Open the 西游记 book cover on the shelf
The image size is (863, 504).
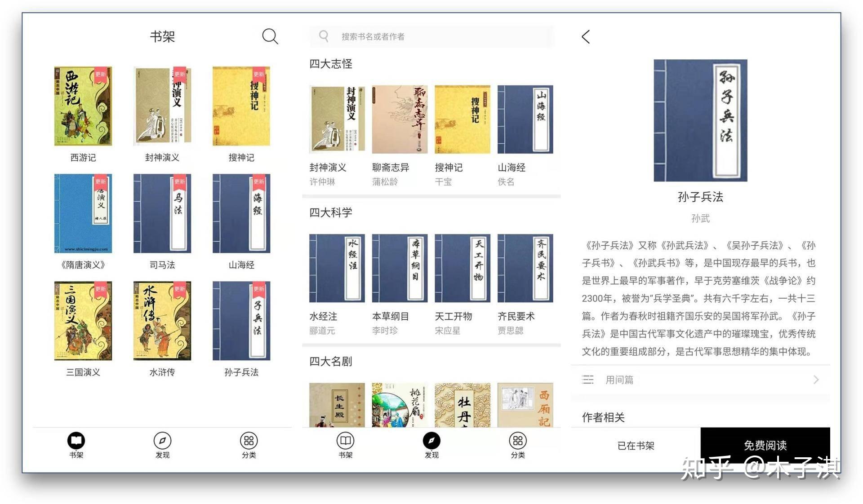point(83,106)
